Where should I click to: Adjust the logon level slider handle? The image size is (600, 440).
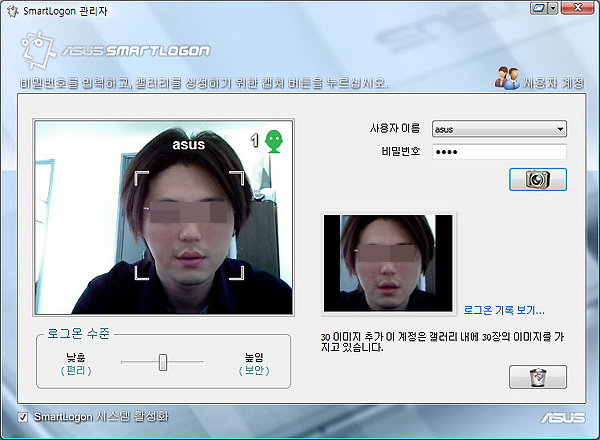[163, 362]
